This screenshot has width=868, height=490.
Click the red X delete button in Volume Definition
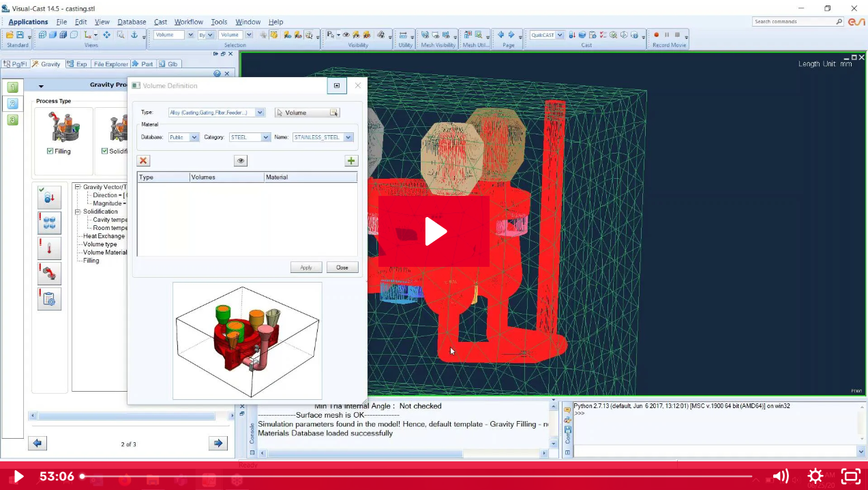pos(143,161)
